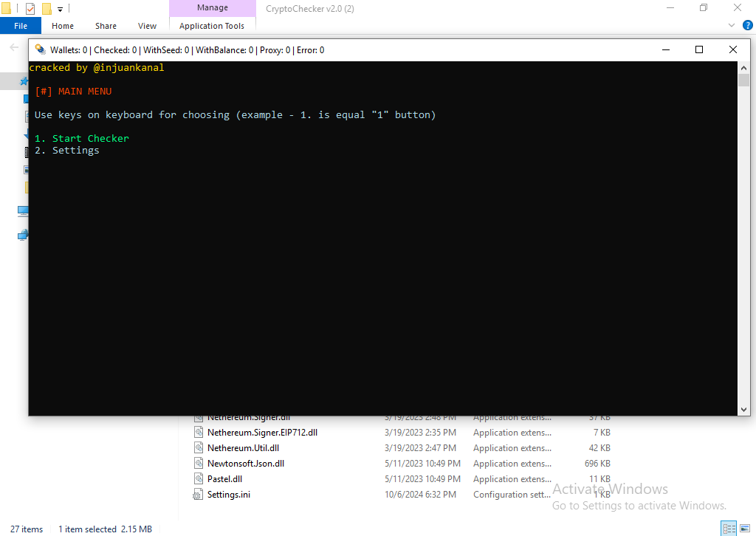Open the Network icon in navigation pane
This screenshot has width=756, height=536.
[x=23, y=236]
